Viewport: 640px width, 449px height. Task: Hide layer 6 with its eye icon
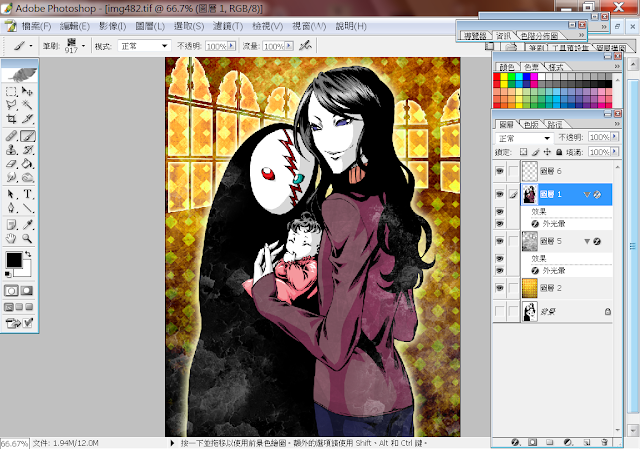500,171
